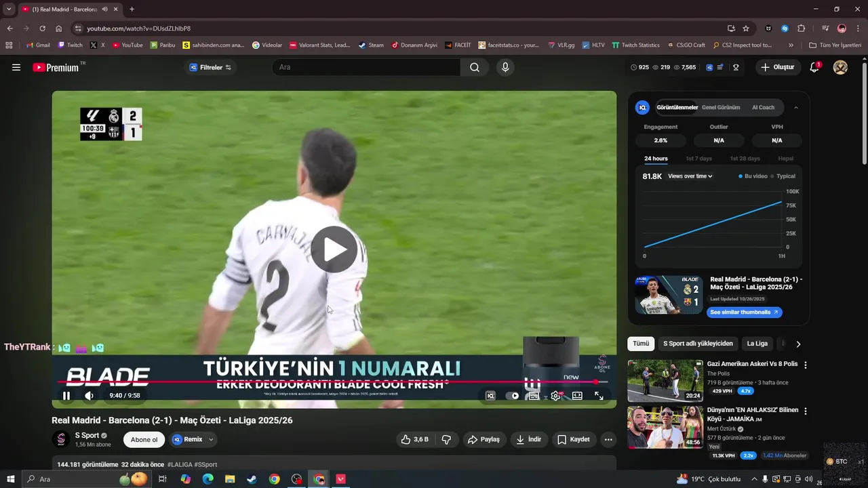Show more chips with right arrow
Screen dimensions: 868x488
[x=798, y=344]
